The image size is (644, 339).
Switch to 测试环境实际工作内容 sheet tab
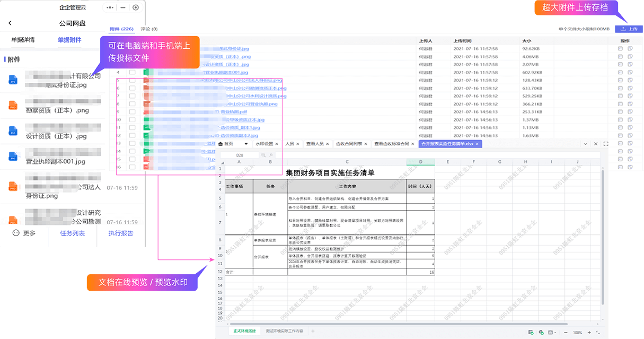point(284,331)
